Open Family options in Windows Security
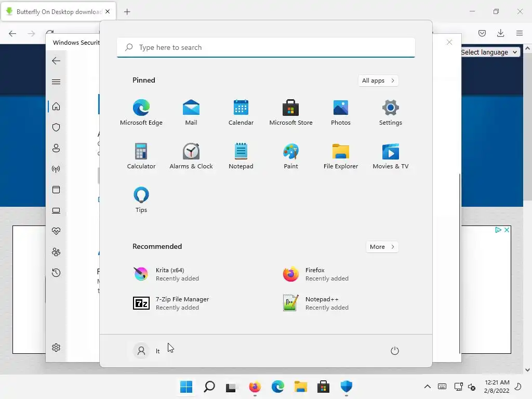Image resolution: width=532 pixels, height=399 pixels. tap(56, 252)
